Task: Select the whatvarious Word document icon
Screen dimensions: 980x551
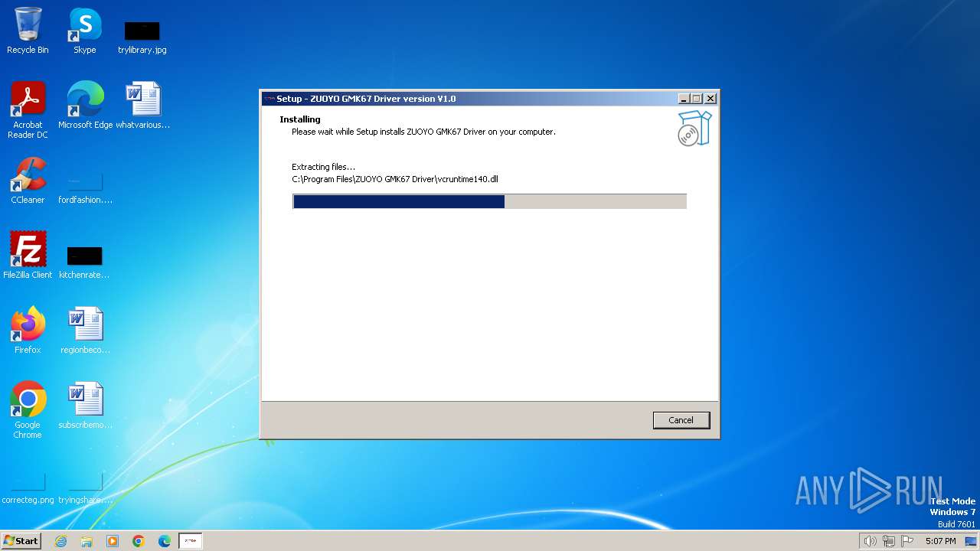Action: 143,106
